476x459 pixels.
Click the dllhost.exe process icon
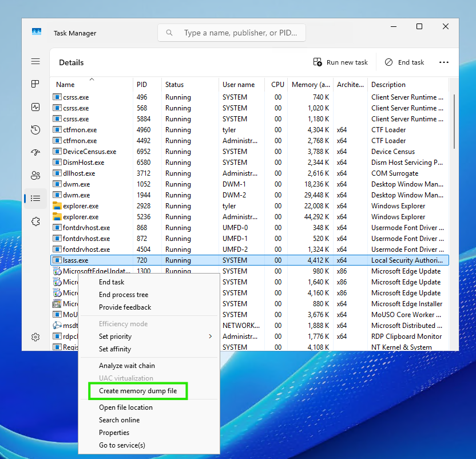(x=57, y=173)
